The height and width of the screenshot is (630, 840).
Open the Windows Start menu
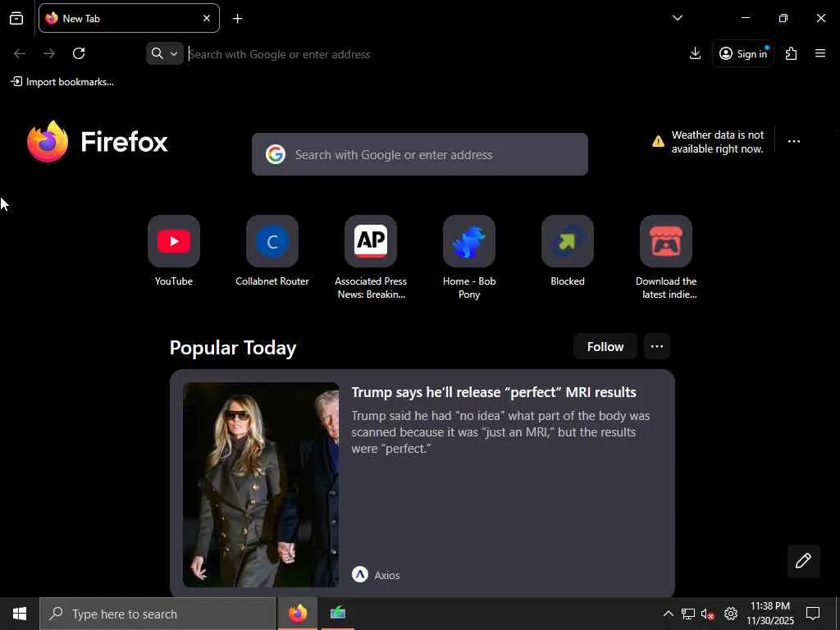click(x=20, y=614)
